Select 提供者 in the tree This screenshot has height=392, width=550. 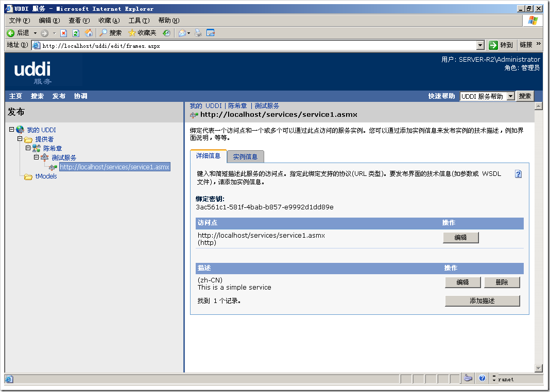[44, 139]
